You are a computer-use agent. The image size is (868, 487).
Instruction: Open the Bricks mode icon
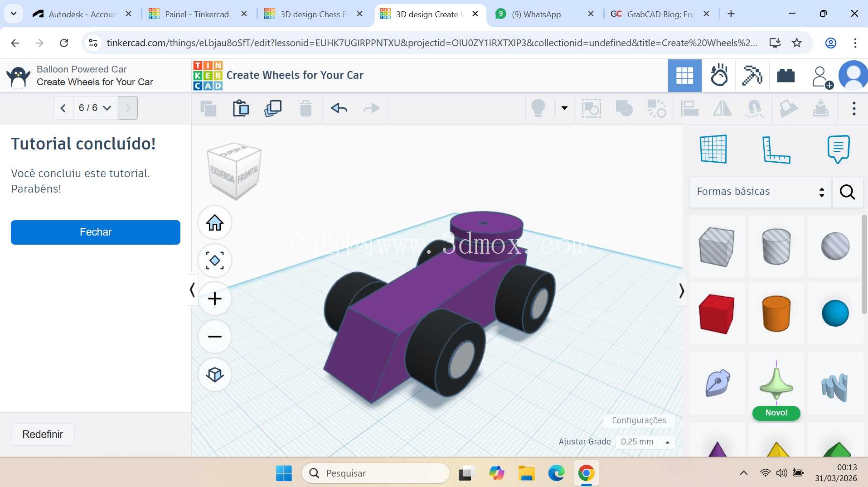tap(786, 76)
